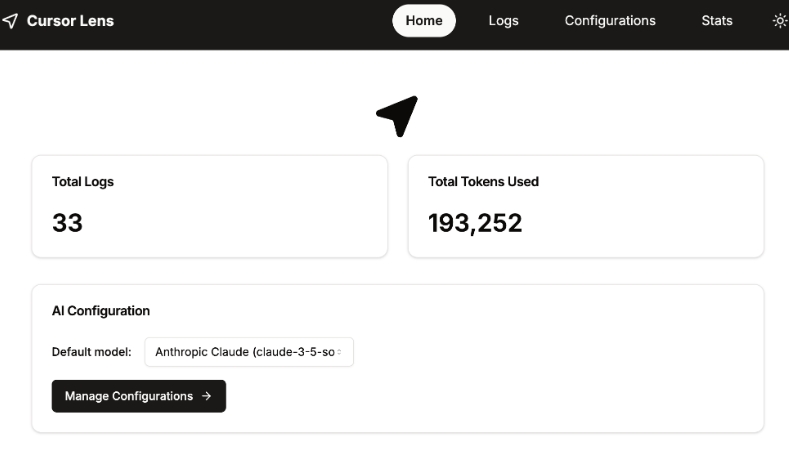This screenshot has width=789, height=453.
Task: Expand the Default model dropdown
Action: point(249,352)
